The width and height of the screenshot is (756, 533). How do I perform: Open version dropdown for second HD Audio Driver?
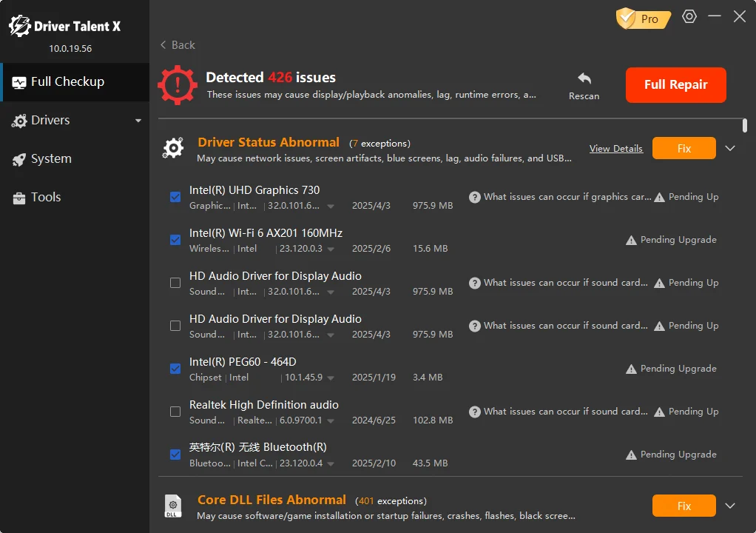[331, 335]
